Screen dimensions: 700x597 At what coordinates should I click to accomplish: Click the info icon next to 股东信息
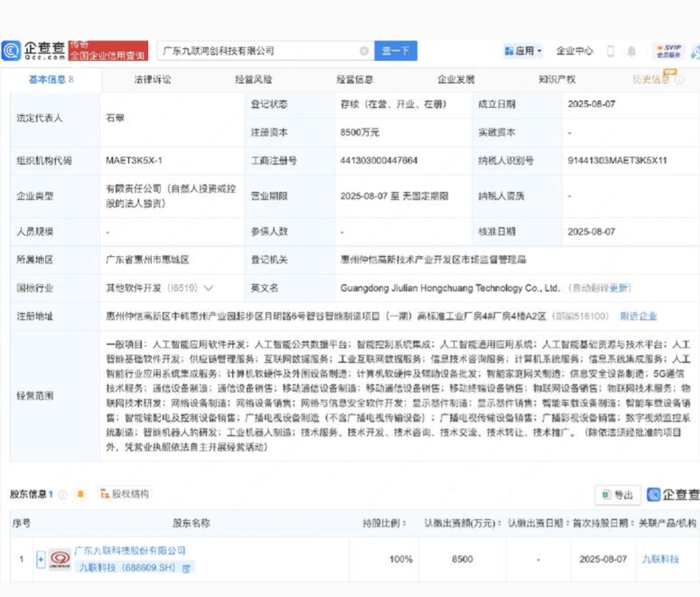click(x=63, y=494)
